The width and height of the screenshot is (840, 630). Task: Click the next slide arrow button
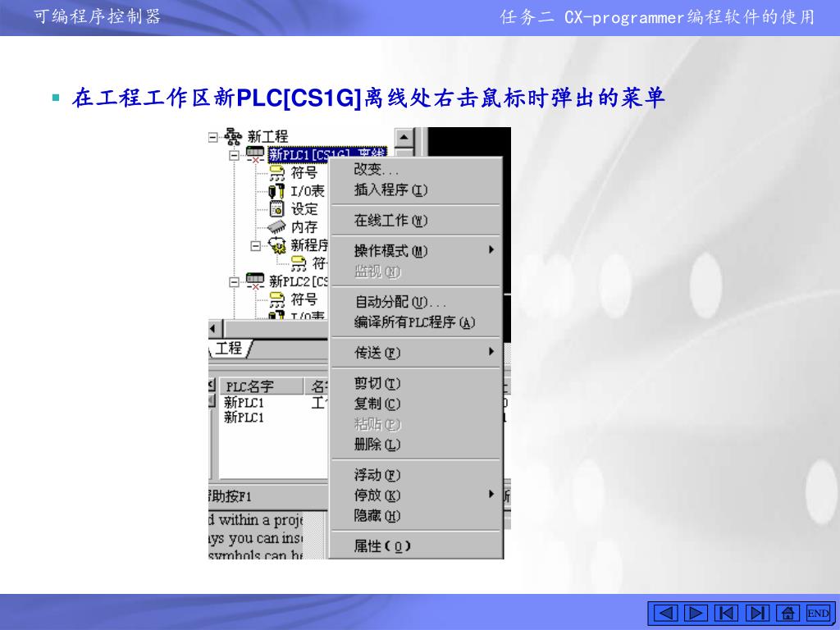point(696,612)
